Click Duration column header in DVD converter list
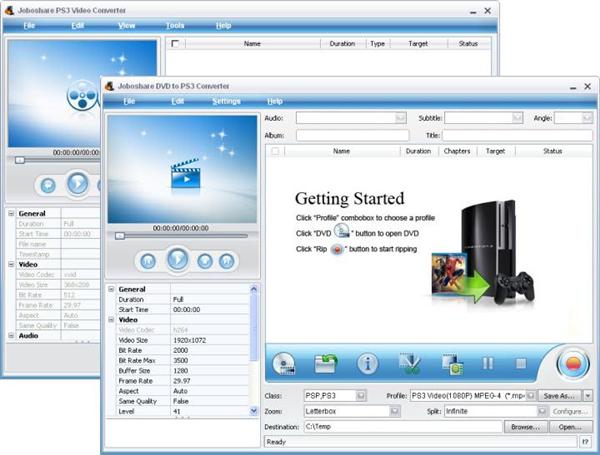 click(x=419, y=151)
